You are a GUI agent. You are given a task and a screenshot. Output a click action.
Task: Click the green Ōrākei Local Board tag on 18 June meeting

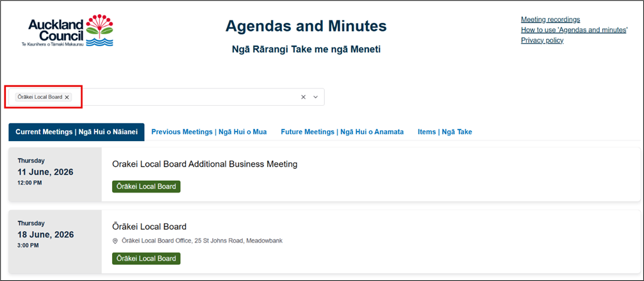(x=146, y=259)
